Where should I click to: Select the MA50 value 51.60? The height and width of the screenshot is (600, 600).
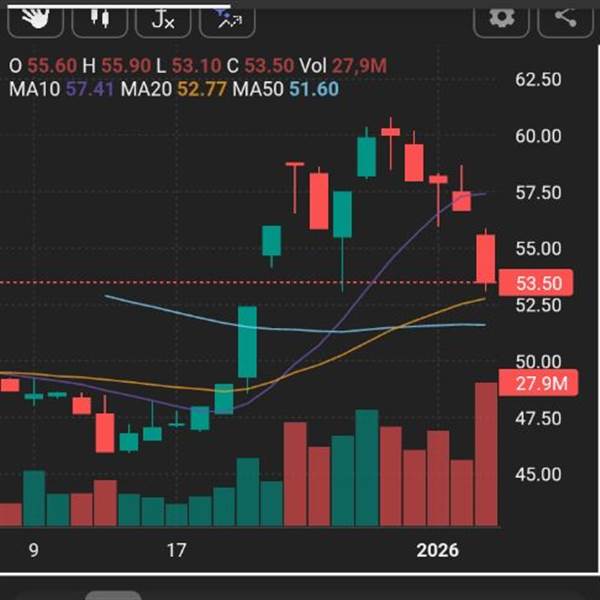tap(314, 89)
